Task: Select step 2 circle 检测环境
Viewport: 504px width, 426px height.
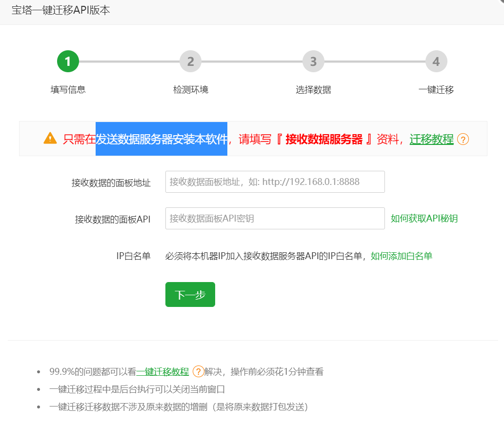Action: click(191, 61)
